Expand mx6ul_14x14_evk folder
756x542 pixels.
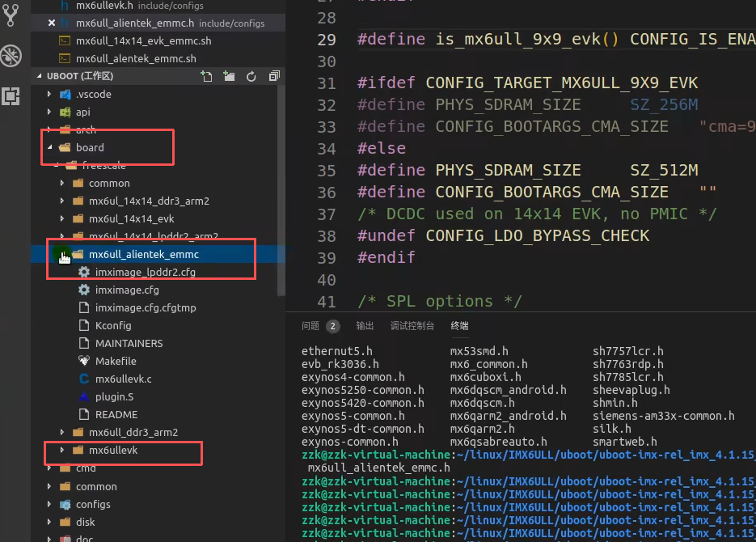point(62,218)
